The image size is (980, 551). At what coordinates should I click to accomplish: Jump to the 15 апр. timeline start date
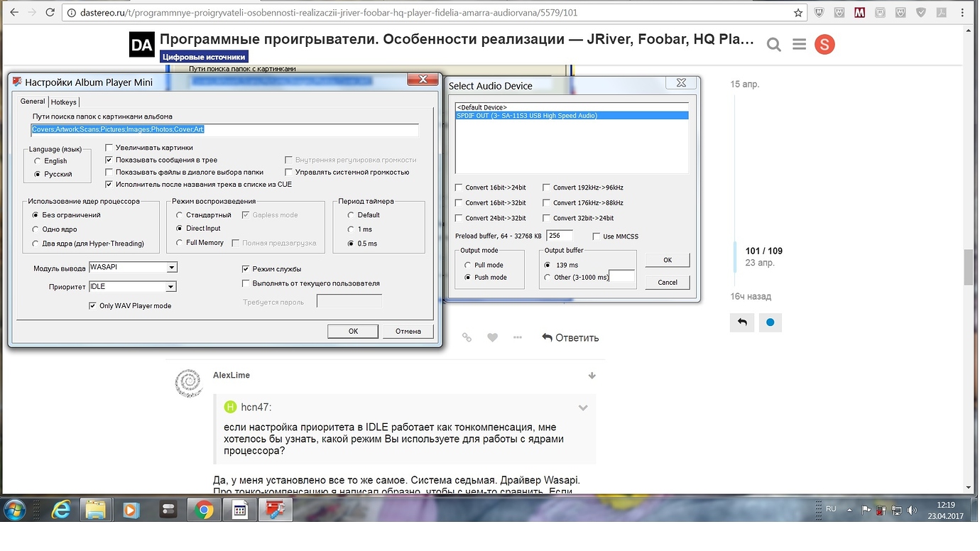click(745, 84)
